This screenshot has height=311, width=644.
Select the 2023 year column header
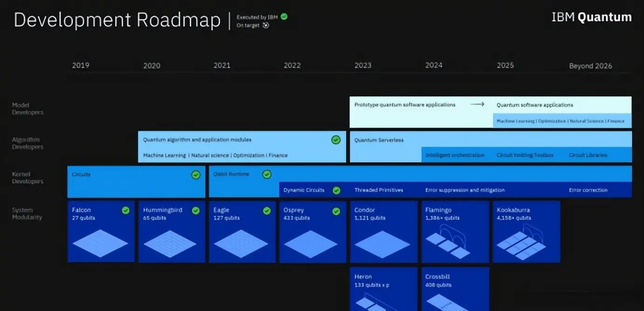pos(363,65)
